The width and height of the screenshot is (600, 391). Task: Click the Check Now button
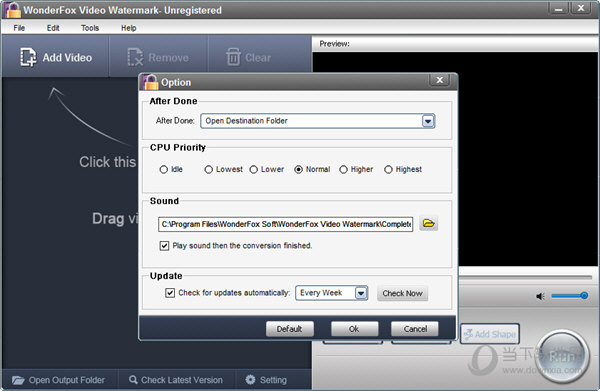[x=403, y=293]
